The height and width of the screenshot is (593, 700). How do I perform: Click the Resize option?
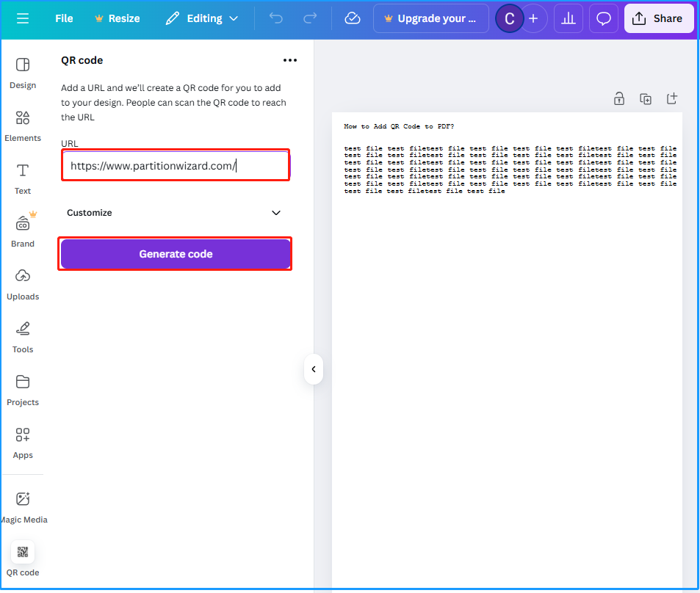(118, 18)
